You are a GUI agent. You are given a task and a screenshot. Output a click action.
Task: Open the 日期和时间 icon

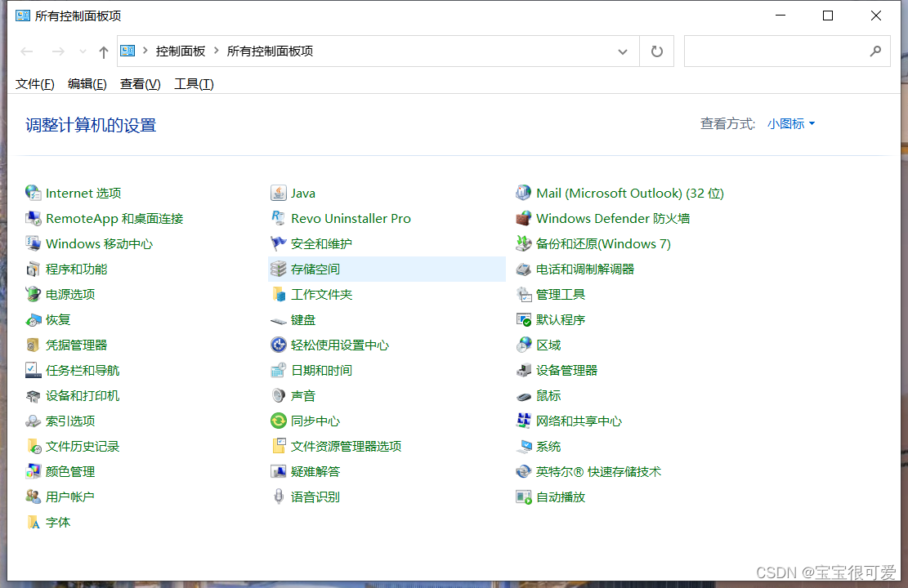[279, 371]
